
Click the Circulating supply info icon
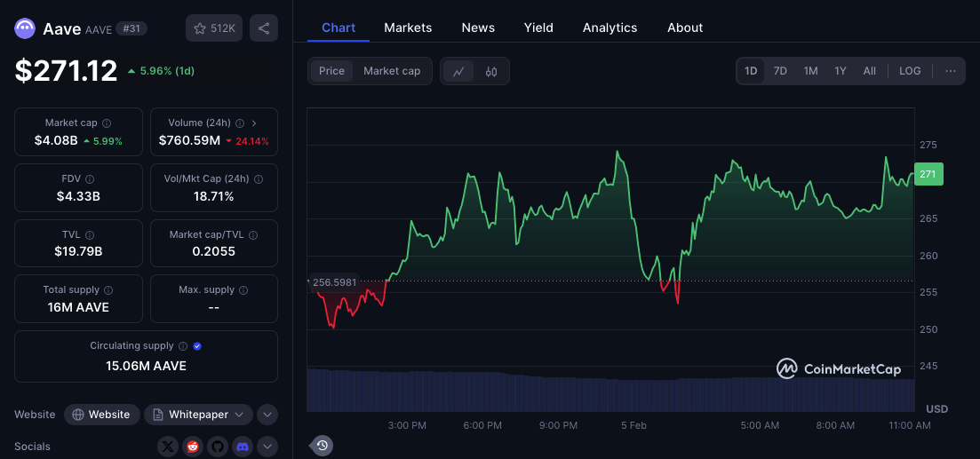click(x=183, y=346)
